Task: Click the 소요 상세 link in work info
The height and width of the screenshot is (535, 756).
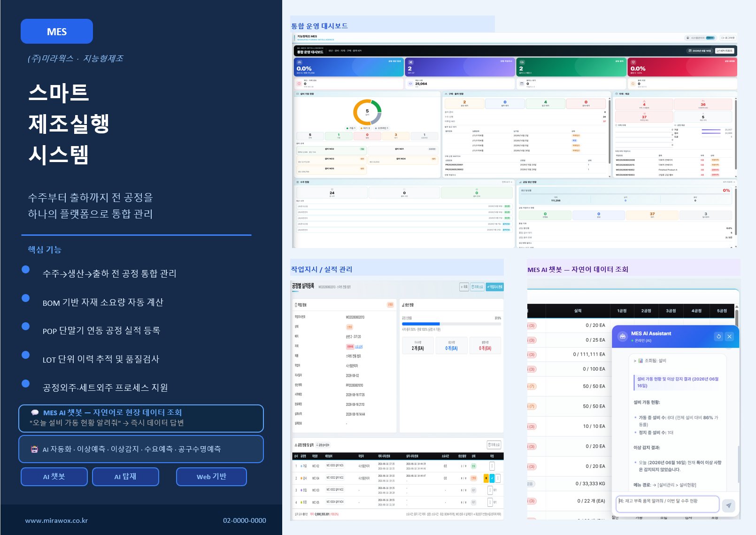Action: tap(358, 347)
